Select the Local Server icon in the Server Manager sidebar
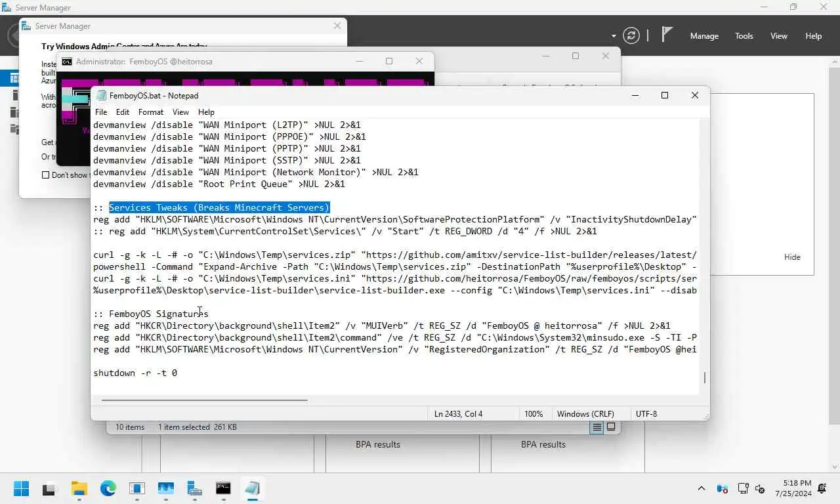 click(x=14, y=96)
